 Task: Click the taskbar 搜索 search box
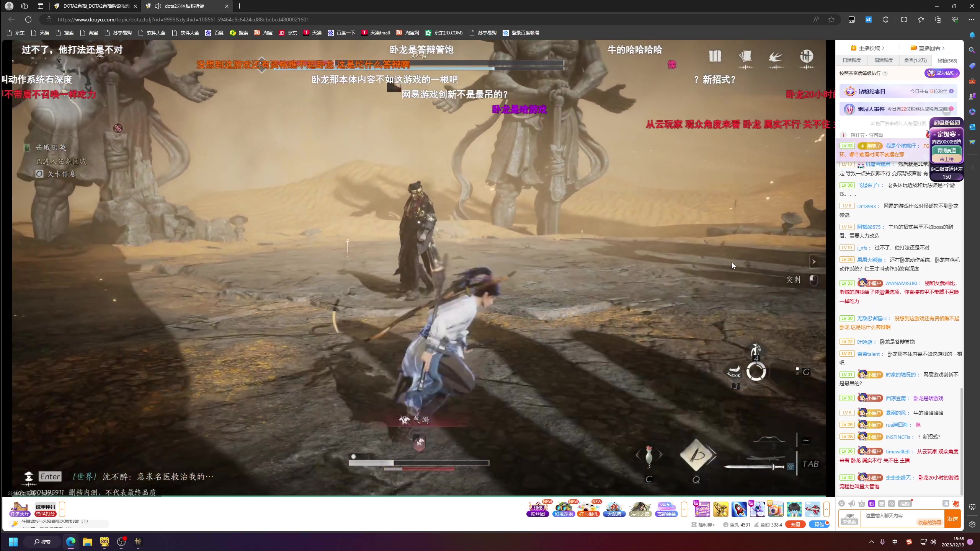click(x=42, y=542)
